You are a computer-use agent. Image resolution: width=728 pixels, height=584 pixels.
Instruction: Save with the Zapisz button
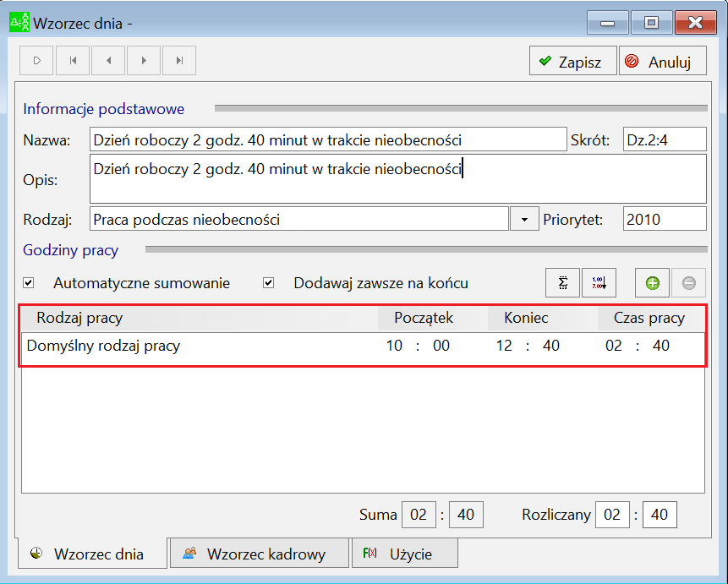[x=573, y=61]
